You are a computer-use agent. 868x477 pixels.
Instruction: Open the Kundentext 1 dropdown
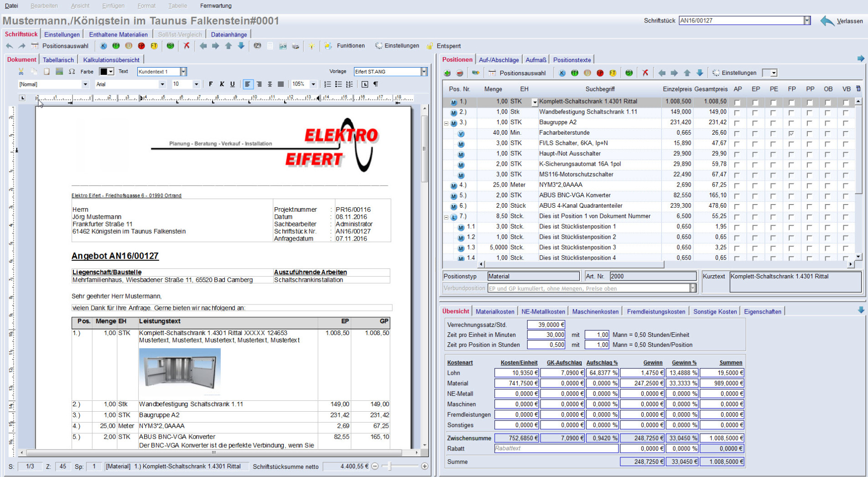tap(183, 72)
